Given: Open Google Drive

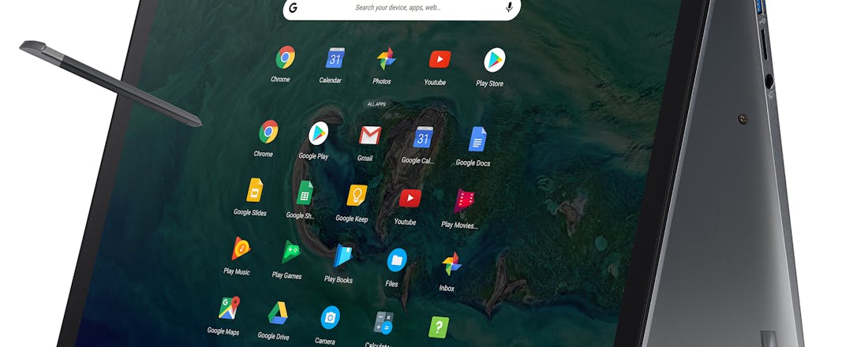Looking at the screenshot, I should pos(277,312).
